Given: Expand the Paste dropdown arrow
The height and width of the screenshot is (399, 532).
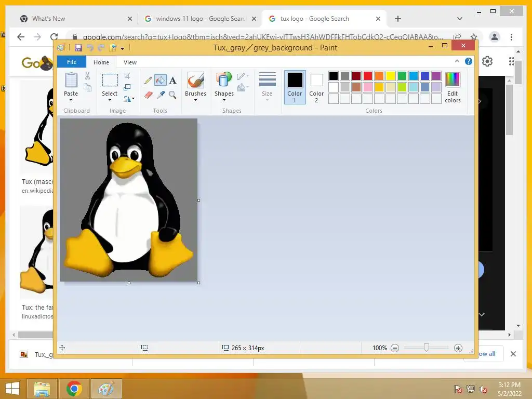Looking at the screenshot, I should [71, 100].
